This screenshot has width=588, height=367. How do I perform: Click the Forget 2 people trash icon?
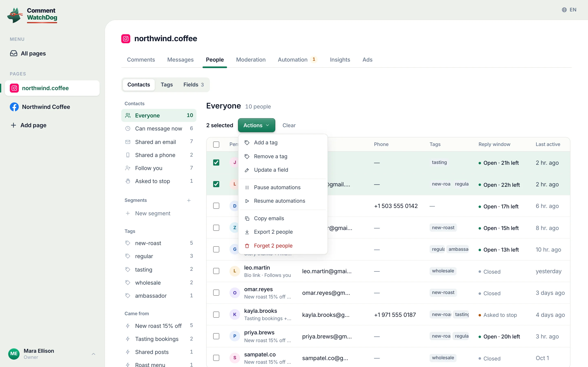point(247,246)
